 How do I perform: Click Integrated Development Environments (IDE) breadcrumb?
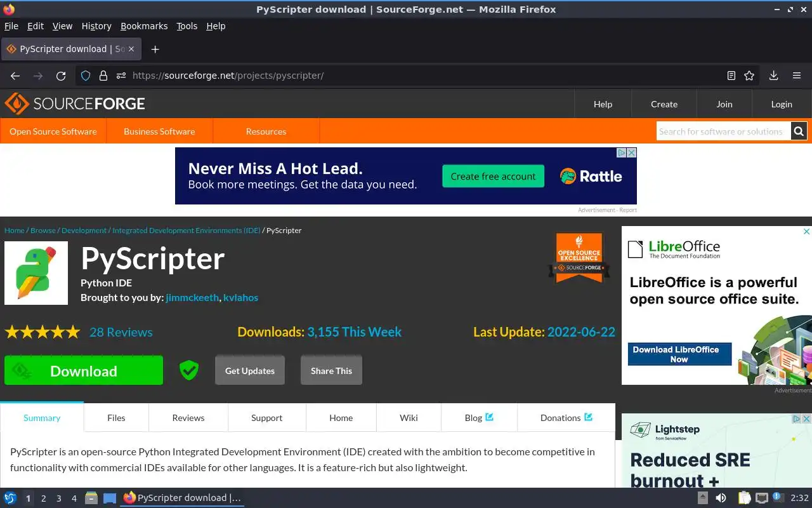[x=187, y=231]
